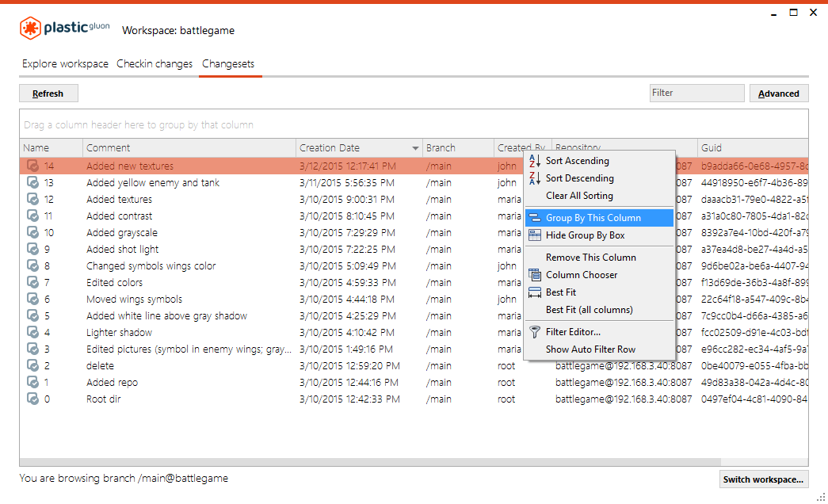Screen dimensions: 828x504
Task: Click the Creation Date column header
Action: click(359, 148)
